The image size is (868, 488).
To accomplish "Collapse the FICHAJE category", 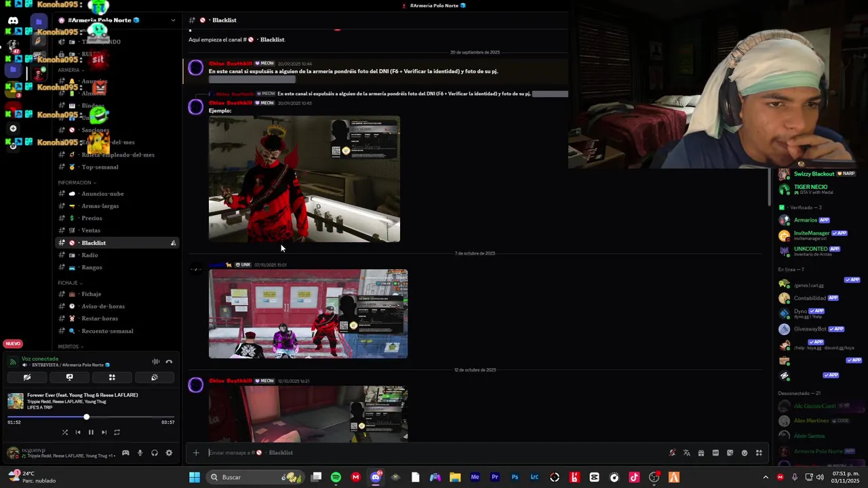I will point(69,283).
